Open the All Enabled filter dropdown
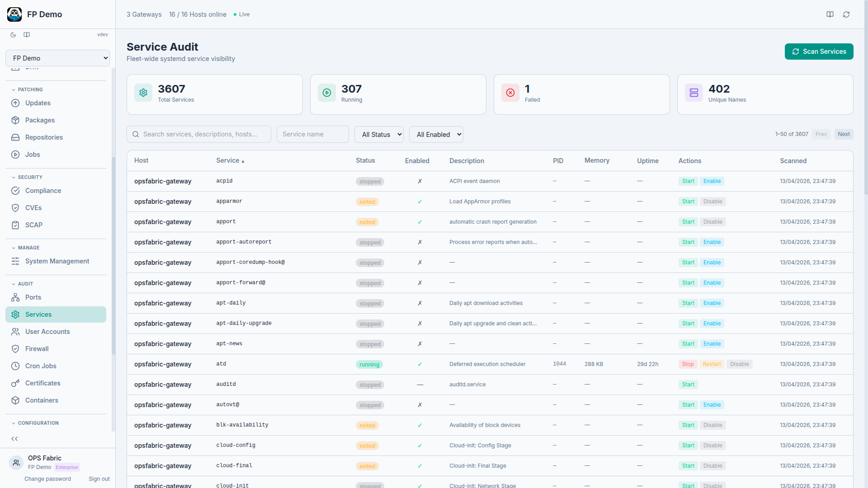Screen dimensions: 868x488 point(436,135)
